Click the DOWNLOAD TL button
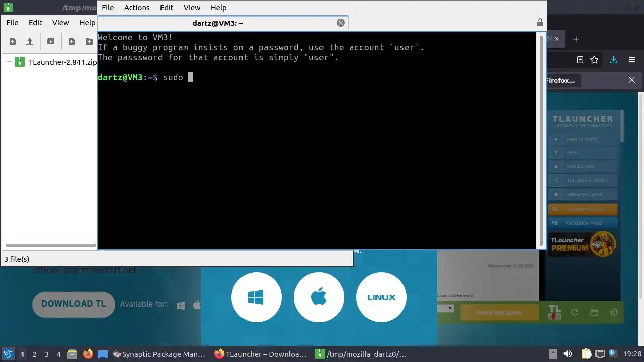644x362 pixels. pos(73,304)
